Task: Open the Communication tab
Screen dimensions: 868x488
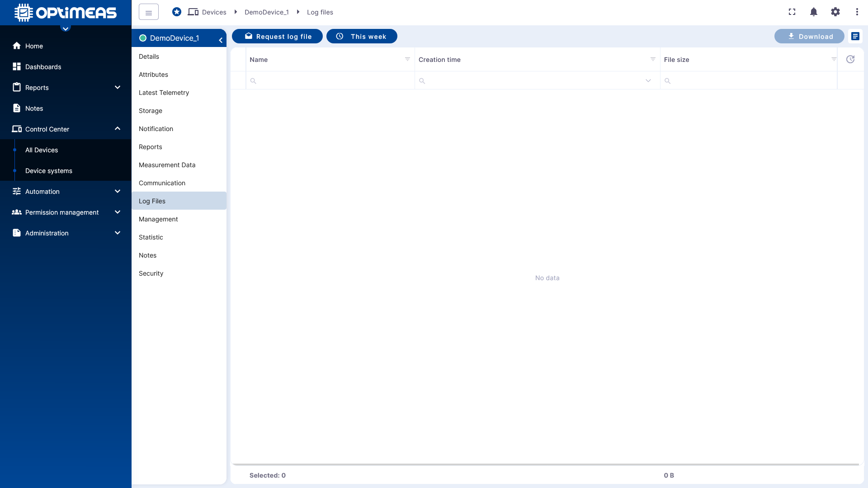Action: point(179,183)
